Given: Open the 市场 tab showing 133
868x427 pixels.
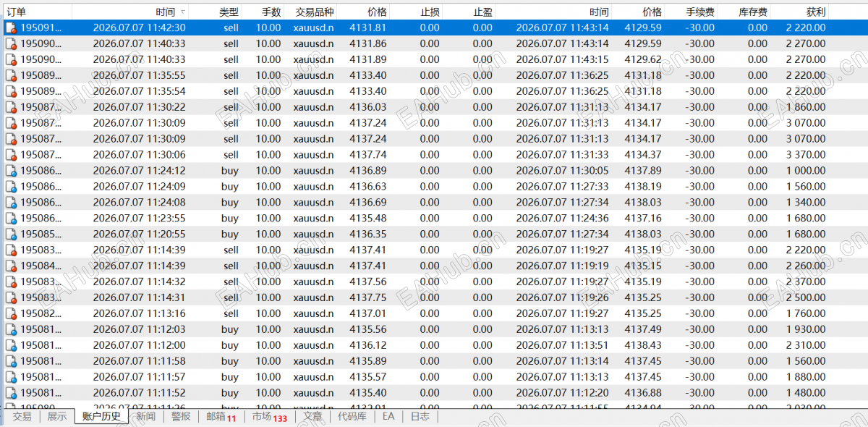Looking at the screenshot, I should 269,416.
